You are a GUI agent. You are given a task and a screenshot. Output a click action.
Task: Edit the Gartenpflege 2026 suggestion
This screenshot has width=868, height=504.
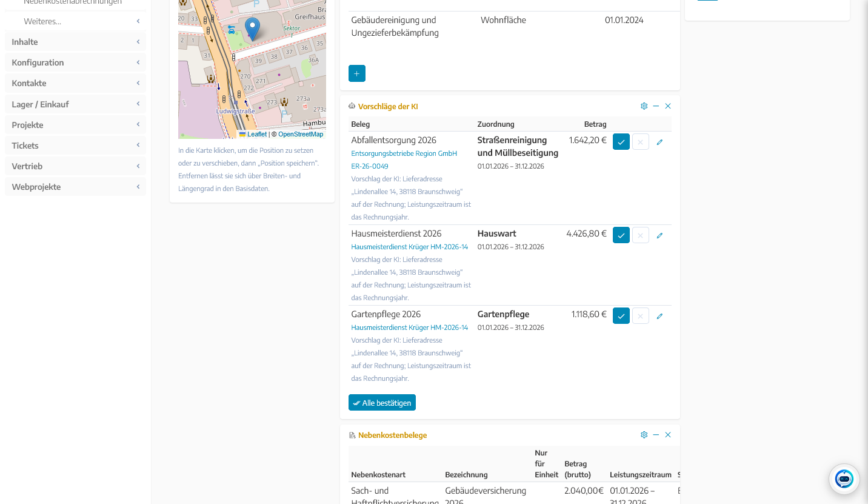click(659, 316)
